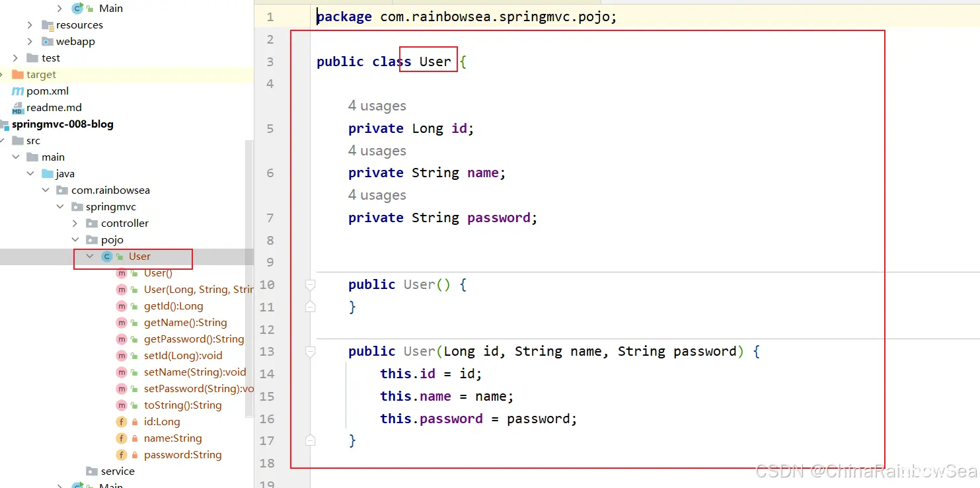Click 'this.name = name;' on line 15
Screen dimensions: 980x488
click(x=447, y=397)
